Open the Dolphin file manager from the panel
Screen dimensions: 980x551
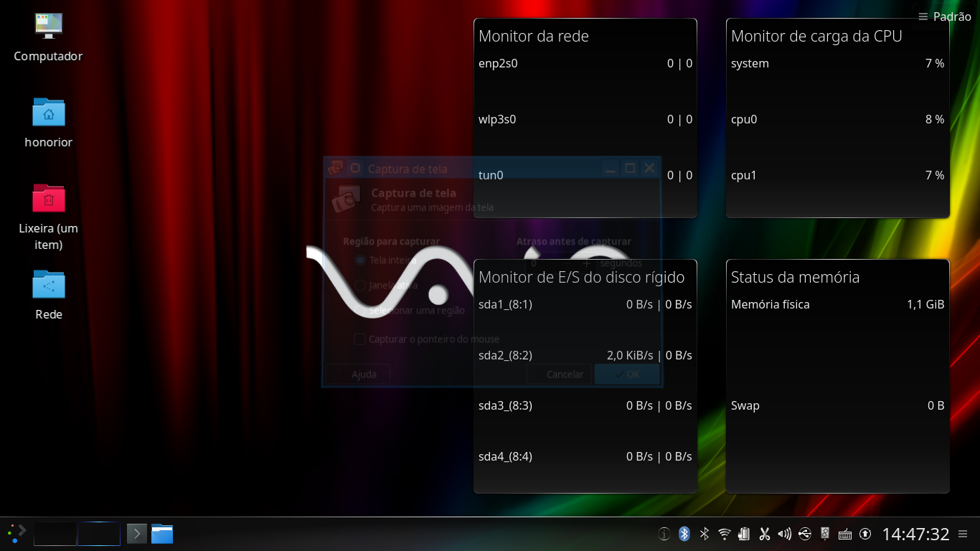pyautogui.click(x=162, y=534)
